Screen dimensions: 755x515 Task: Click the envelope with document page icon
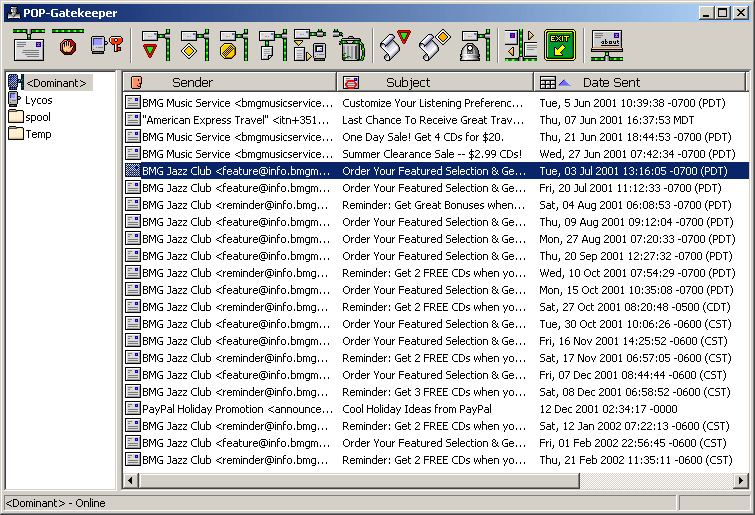[x=273, y=45]
